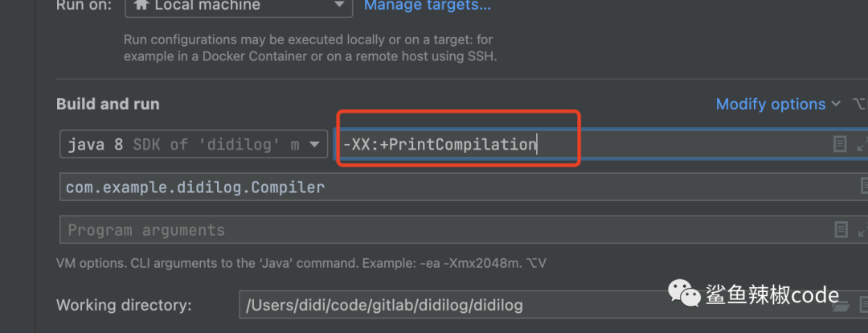
Task: Open the Run on Local machine dropdown
Action: (x=338, y=6)
